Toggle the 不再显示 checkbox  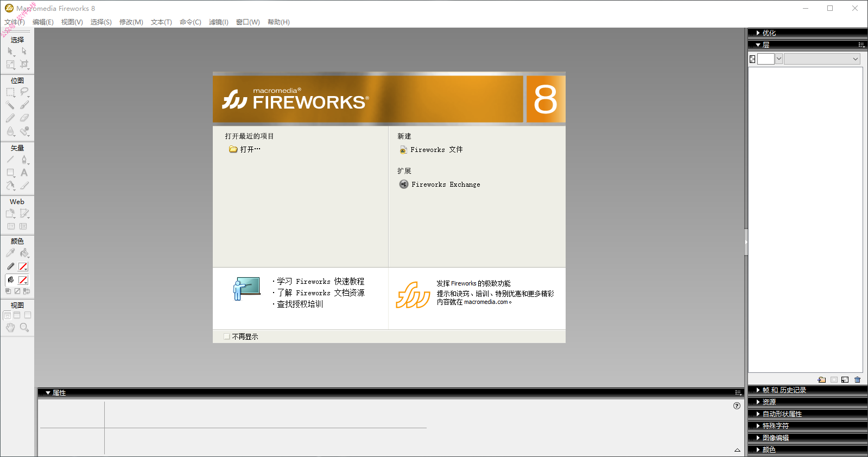(227, 337)
